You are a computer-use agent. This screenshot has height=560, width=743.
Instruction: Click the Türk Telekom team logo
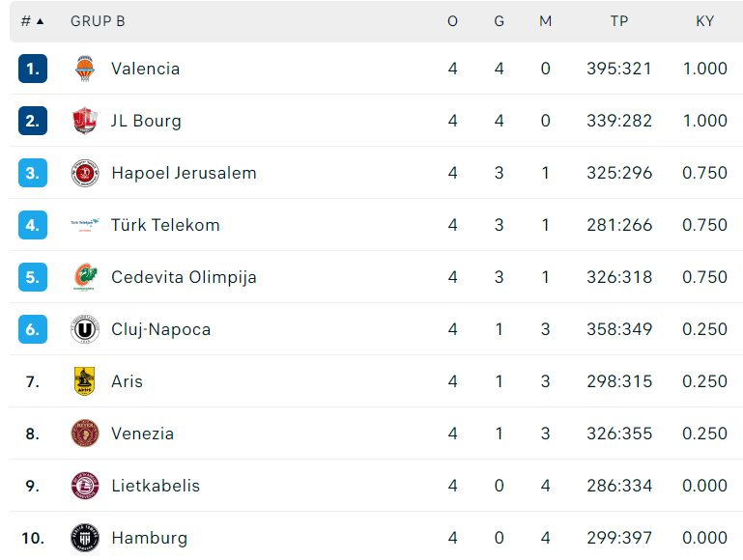click(85, 225)
